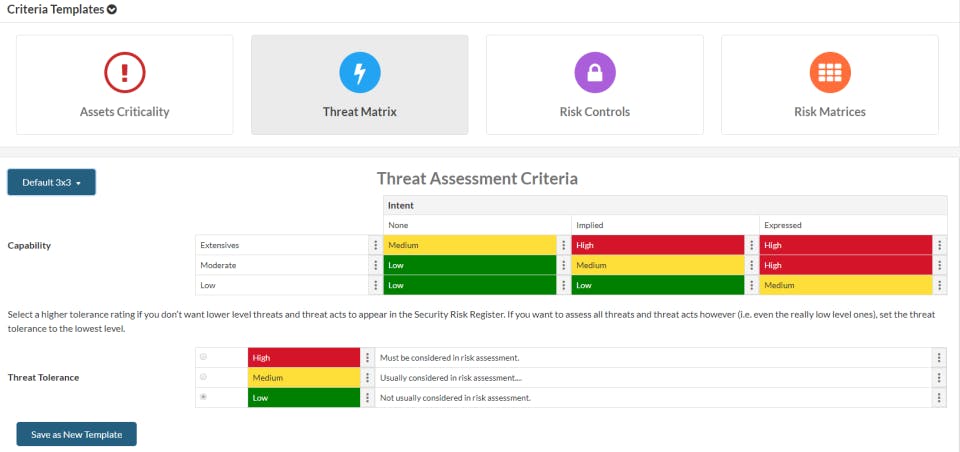Select the Low threat tolerance radio button
Screen dimensions: 960x452
pyautogui.click(x=203, y=397)
